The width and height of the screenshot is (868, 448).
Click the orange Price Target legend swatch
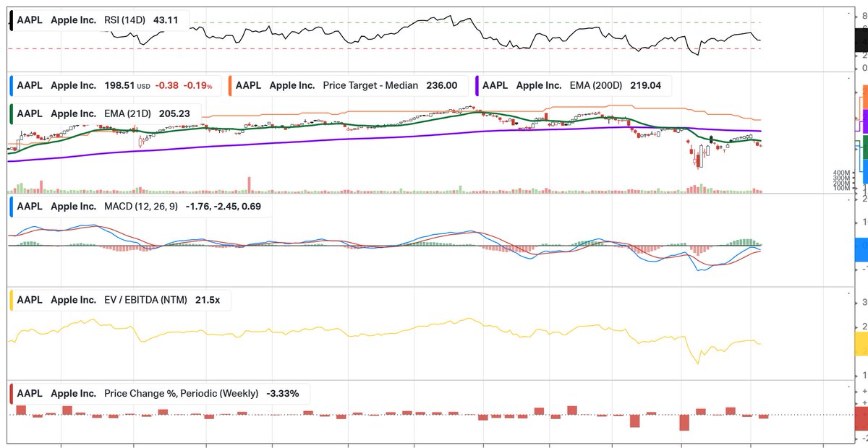pos(231,85)
